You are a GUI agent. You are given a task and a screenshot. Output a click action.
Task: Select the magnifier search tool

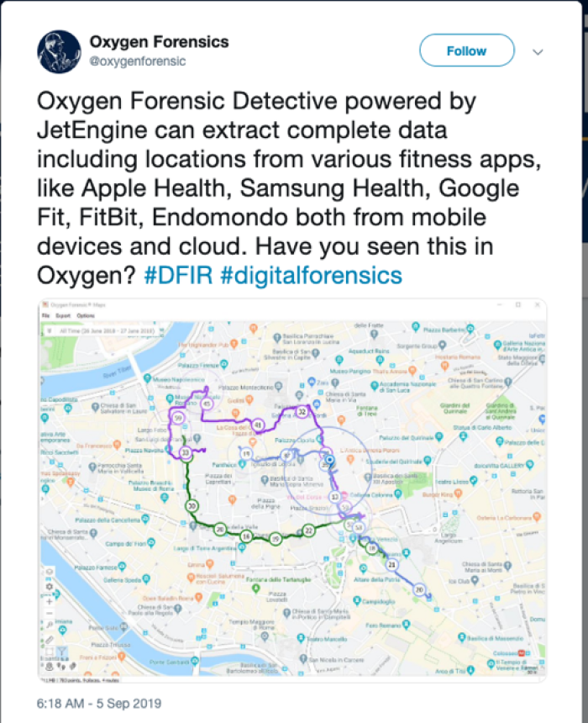tap(48, 625)
